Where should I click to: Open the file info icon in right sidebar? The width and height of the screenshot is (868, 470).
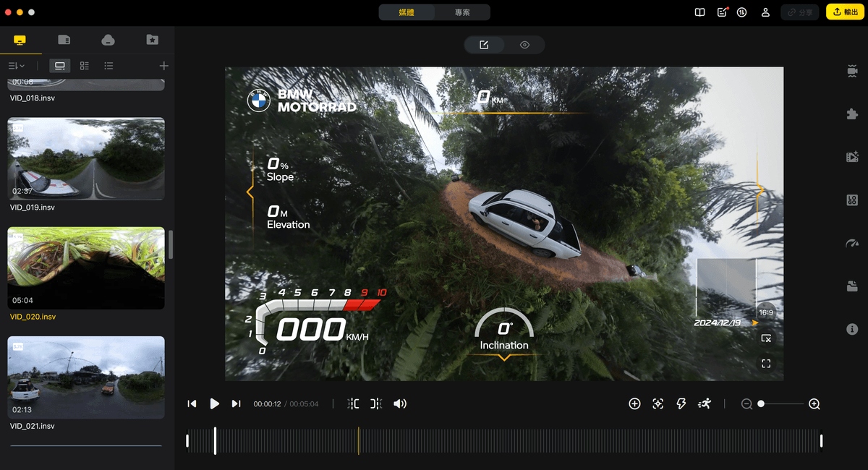852,329
